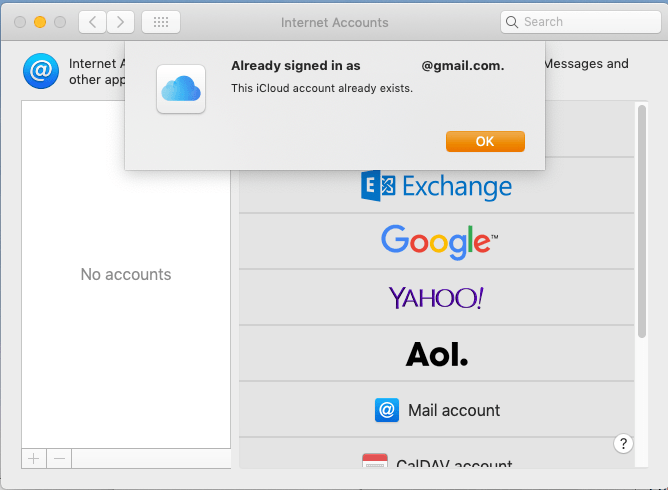668x490 pixels.
Task: Click the search magnifier icon
Action: [x=512, y=22]
